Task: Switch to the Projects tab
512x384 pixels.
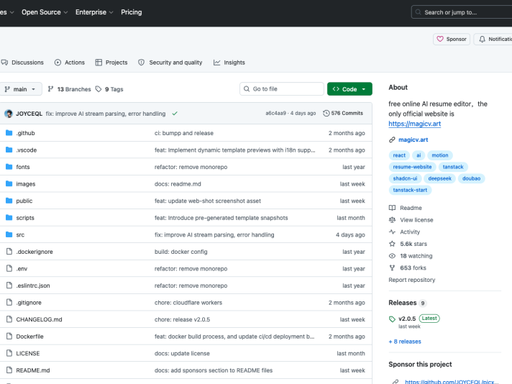Action: click(x=111, y=62)
